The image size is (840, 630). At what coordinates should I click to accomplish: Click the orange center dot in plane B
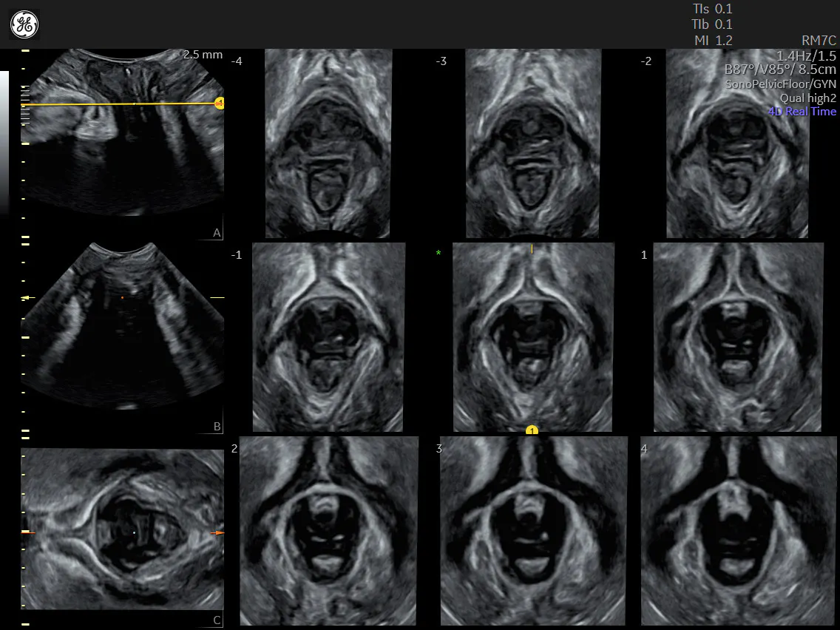123,297
